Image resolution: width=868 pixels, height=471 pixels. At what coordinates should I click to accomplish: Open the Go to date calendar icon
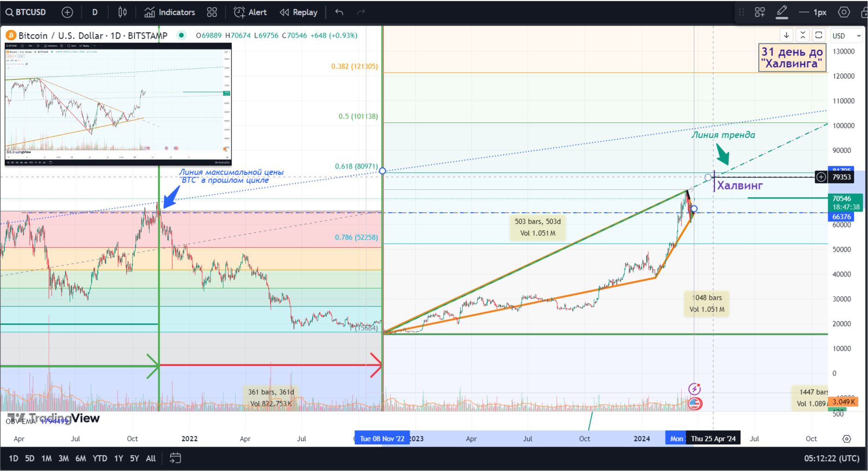point(175,458)
